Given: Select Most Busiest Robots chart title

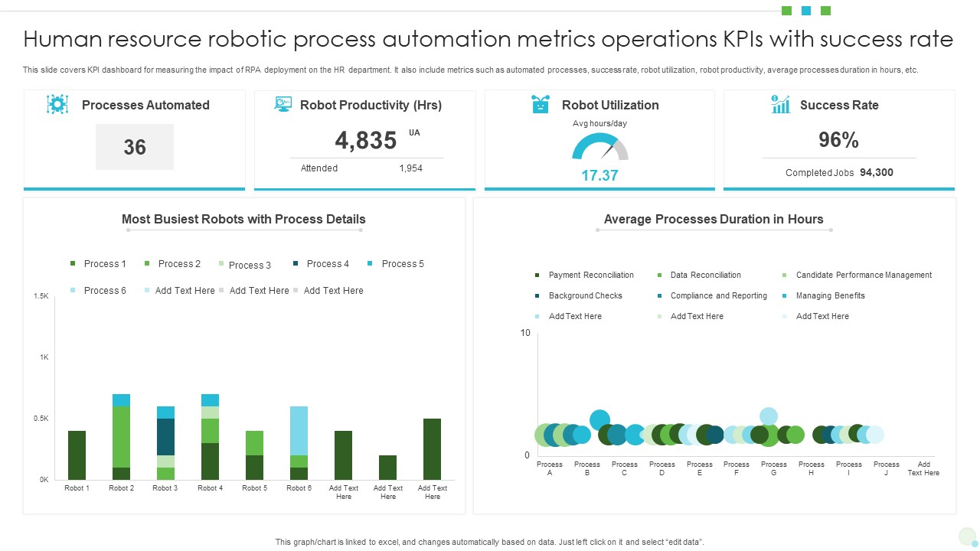Looking at the screenshot, I should (243, 220).
